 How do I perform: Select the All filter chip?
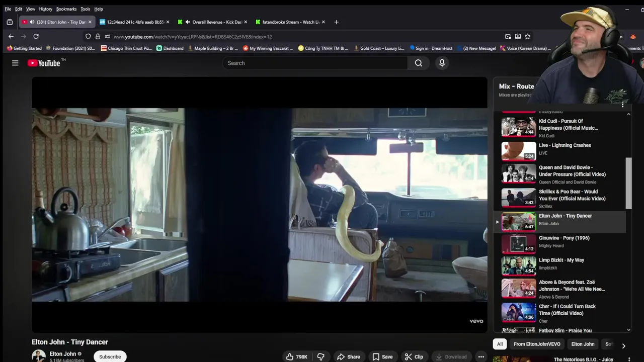[500, 344]
